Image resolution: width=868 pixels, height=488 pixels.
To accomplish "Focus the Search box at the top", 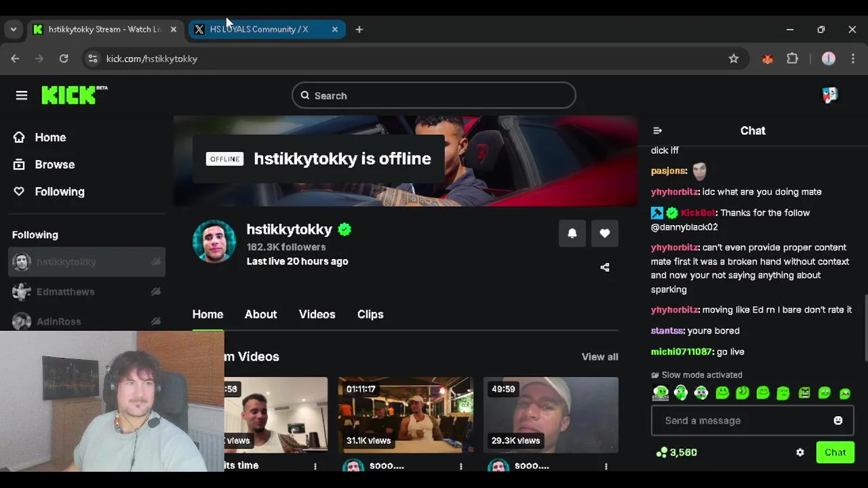I will [x=434, y=96].
